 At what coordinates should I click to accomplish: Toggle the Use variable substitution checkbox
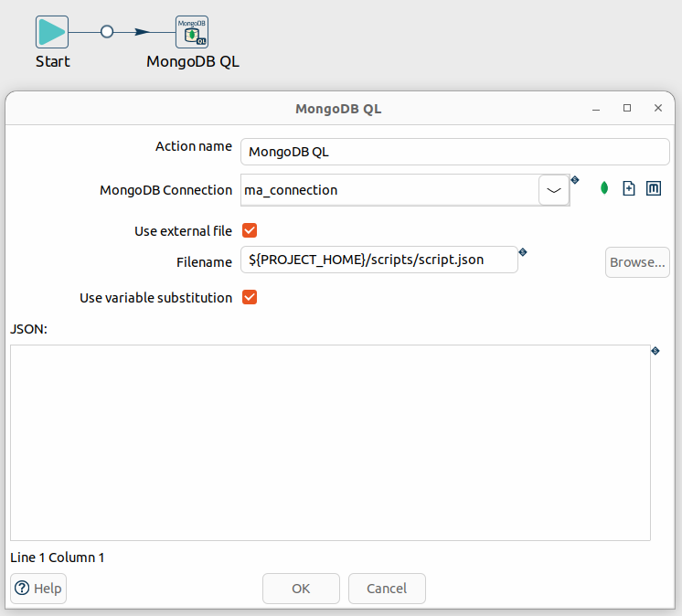250,297
